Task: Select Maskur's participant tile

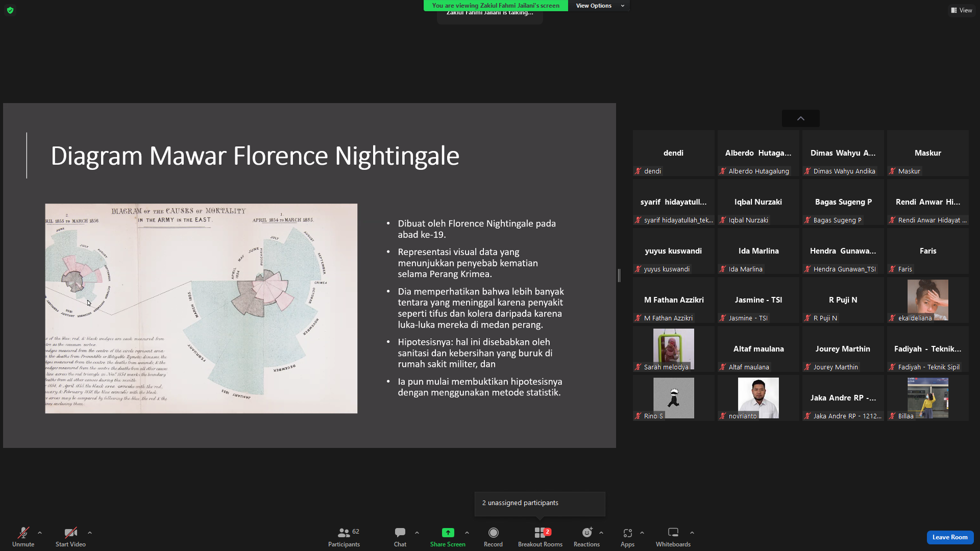Action: pyautogui.click(x=928, y=153)
